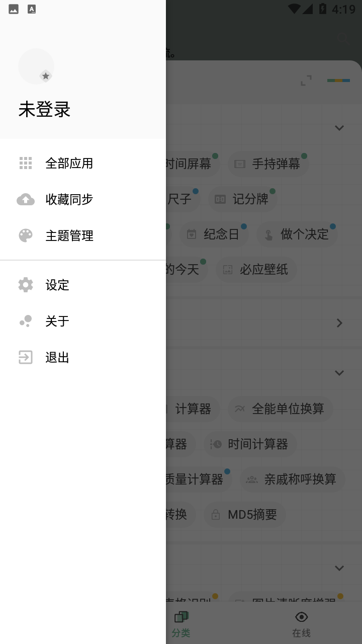Tap the 设定 gear icon
This screenshot has height=644, width=362.
click(x=26, y=285)
